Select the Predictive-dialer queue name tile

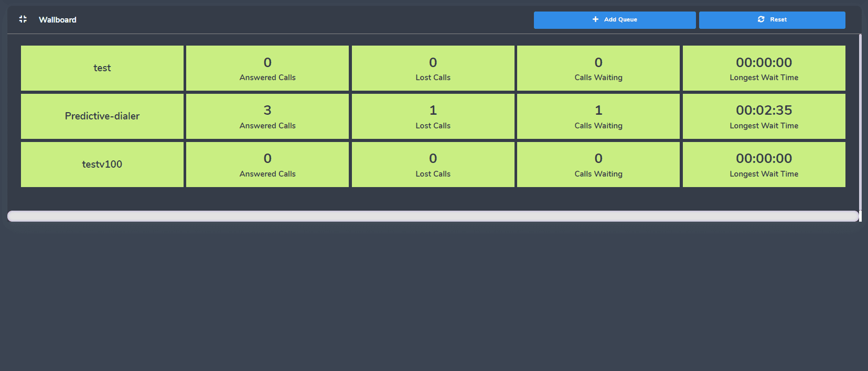click(102, 116)
